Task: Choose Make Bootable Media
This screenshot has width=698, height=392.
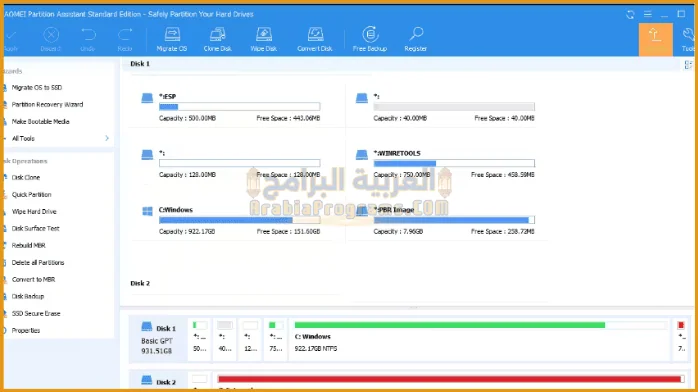Action: [x=41, y=121]
